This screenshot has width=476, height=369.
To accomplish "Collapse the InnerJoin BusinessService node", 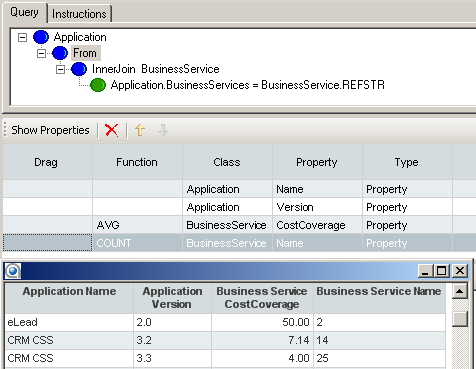I will 60,69.
